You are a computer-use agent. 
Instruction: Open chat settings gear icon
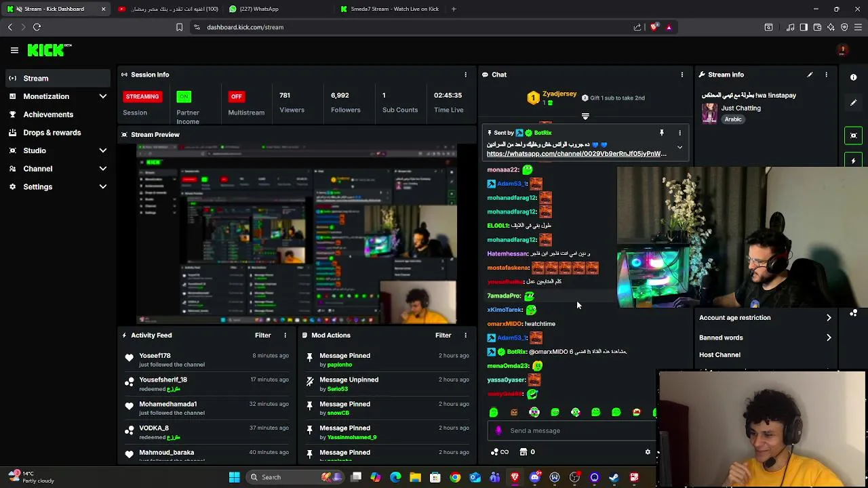648,452
